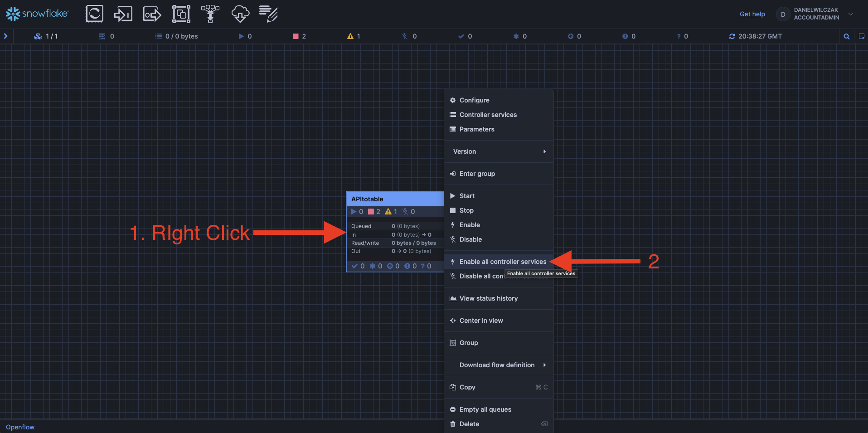
Task: Click the Funnel toolbar icon
Action: (x=210, y=14)
